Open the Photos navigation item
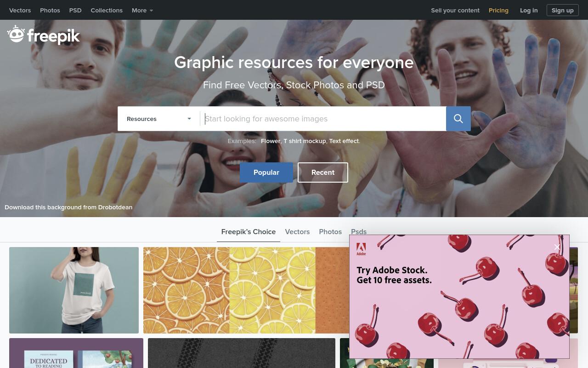 point(50,10)
